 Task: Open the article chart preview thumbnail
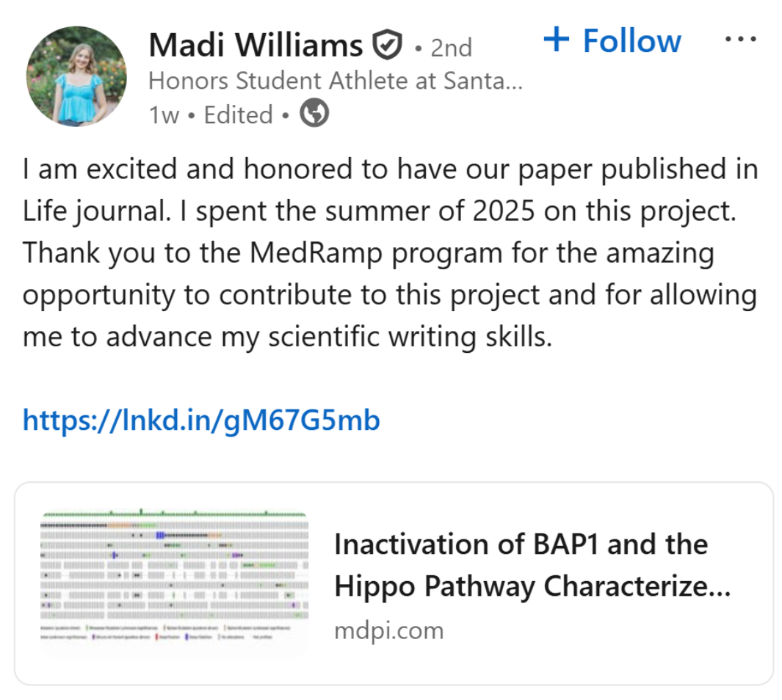click(175, 583)
